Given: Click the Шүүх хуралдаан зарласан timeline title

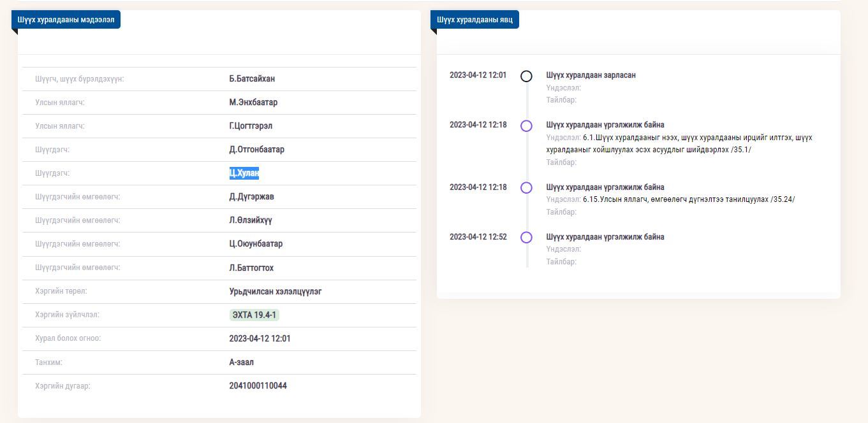Looking at the screenshot, I should pos(591,75).
